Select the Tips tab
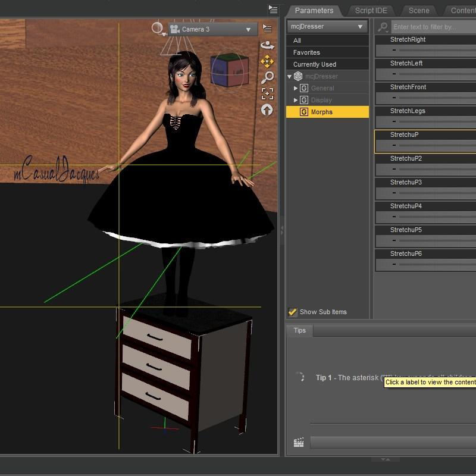 pos(300,330)
